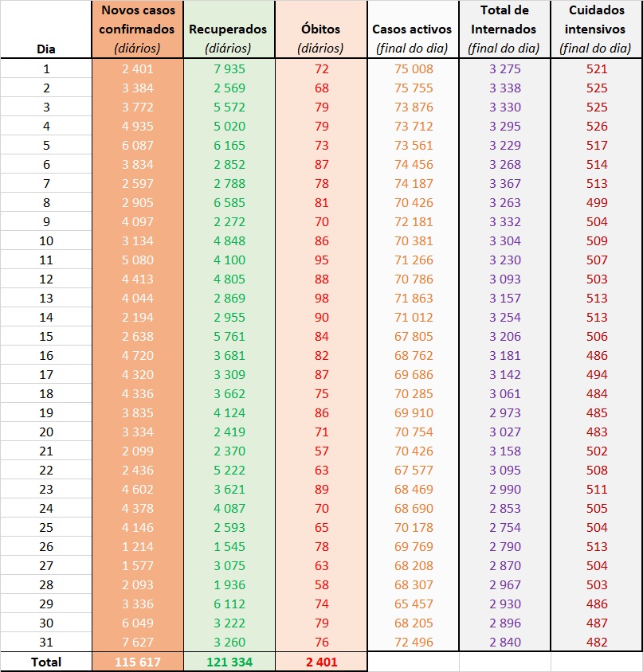643x672 pixels.
Task: Select day 5 new cases 6 087
Action: tap(137, 146)
